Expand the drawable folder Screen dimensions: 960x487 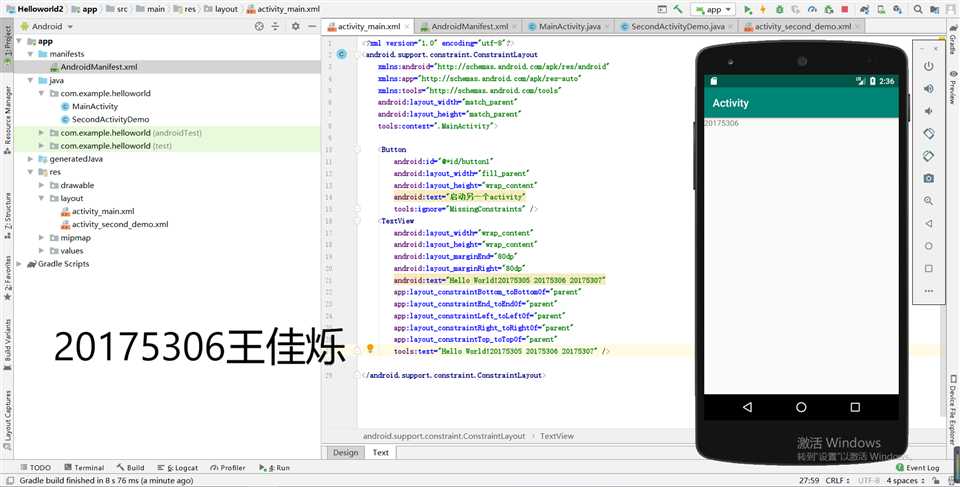click(42, 185)
